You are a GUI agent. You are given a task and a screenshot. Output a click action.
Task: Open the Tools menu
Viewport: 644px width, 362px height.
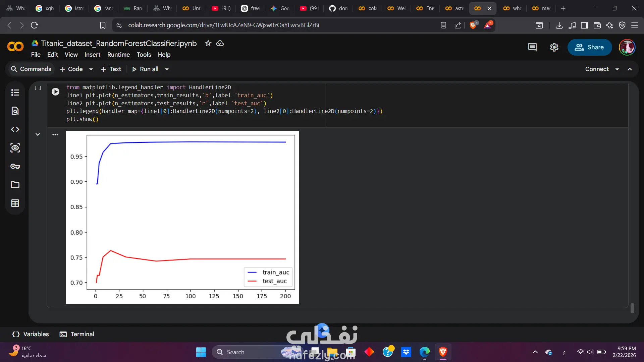tap(144, 55)
